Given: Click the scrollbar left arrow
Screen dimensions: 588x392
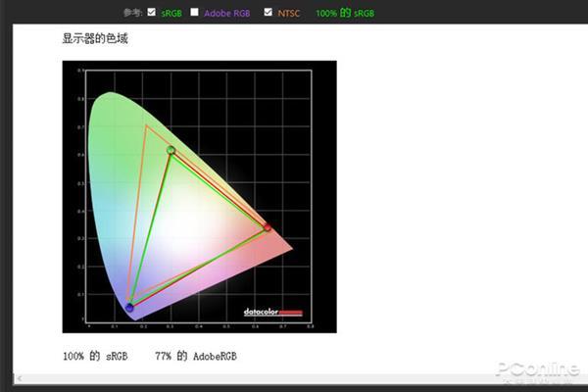Looking at the screenshot, I should click(17, 377).
